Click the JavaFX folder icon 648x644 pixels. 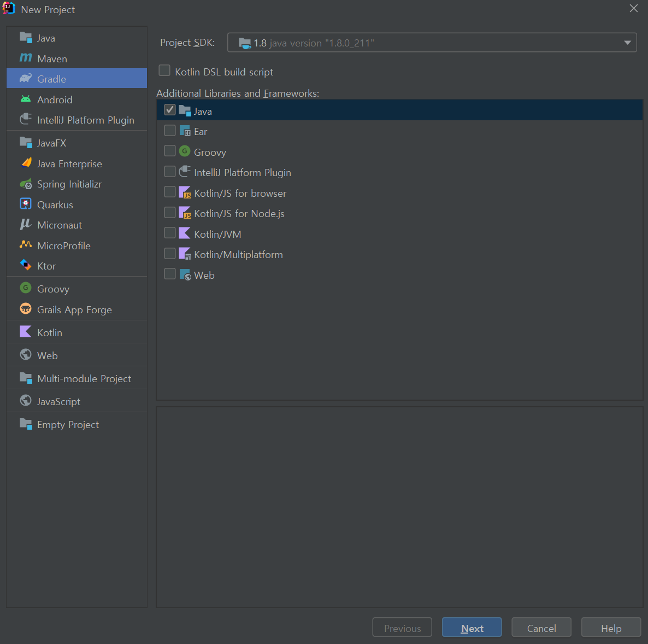coord(26,142)
